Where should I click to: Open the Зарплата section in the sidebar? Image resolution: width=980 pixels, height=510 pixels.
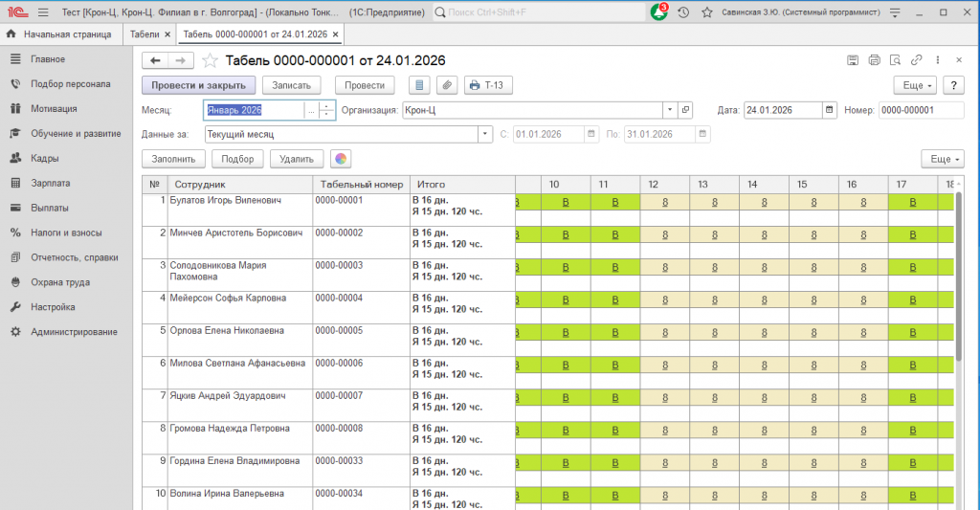pos(50,183)
